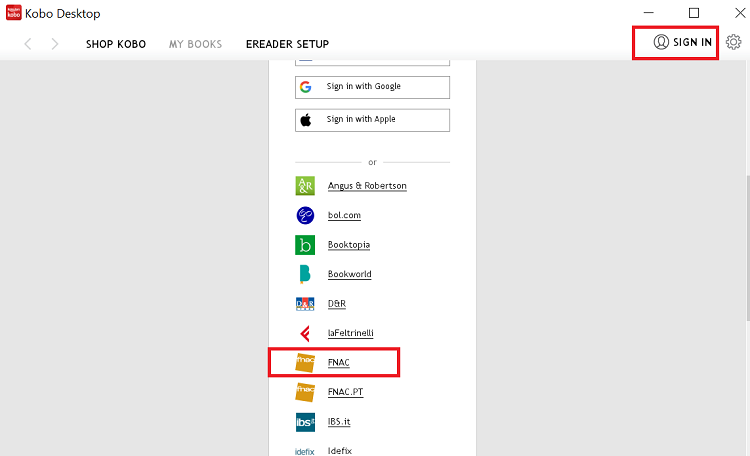Open the FNAC link

[x=339, y=363]
